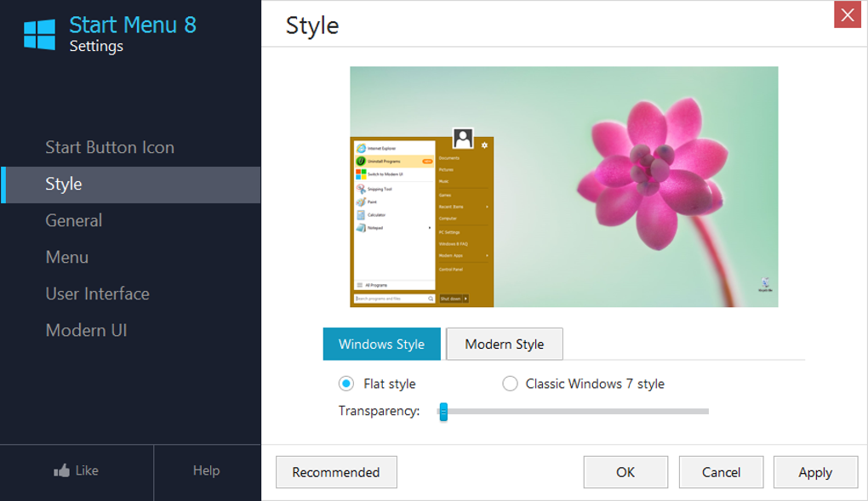Select the Windows Style tab
This screenshot has height=501, width=868.
381,344
